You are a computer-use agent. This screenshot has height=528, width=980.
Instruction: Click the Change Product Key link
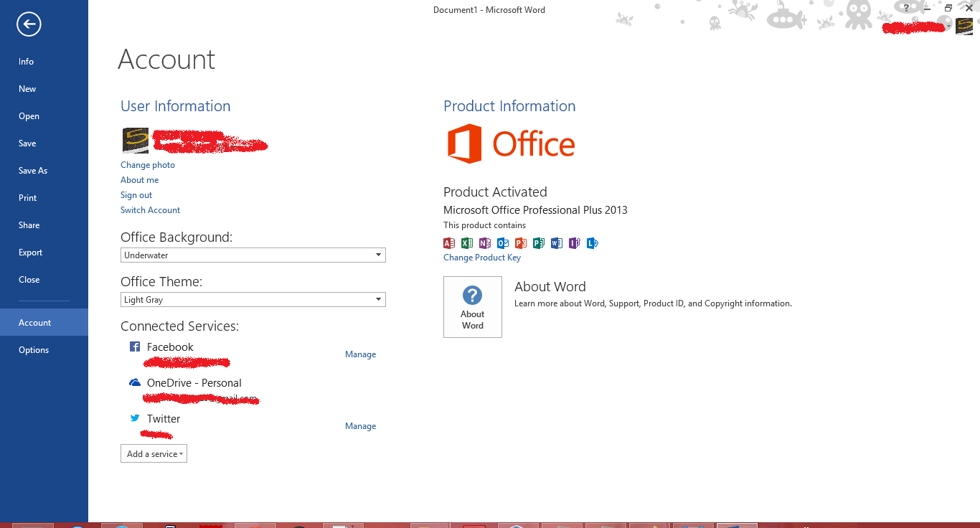click(x=482, y=258)
